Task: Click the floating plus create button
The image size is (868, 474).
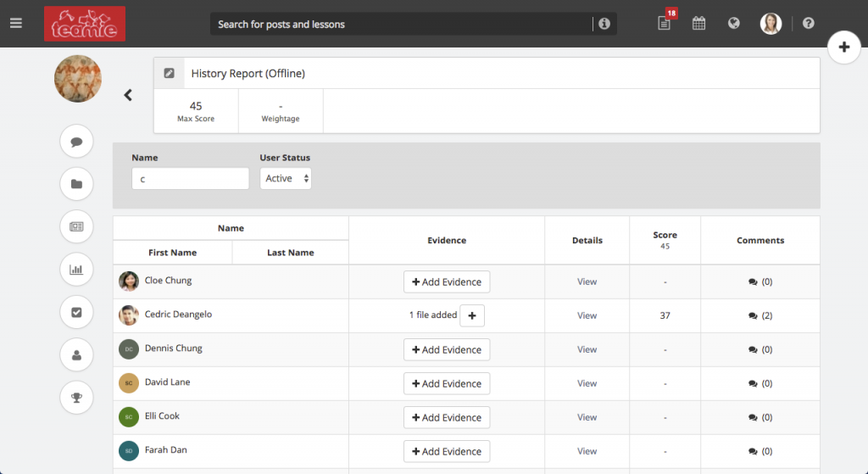Action: click(843, 47)
